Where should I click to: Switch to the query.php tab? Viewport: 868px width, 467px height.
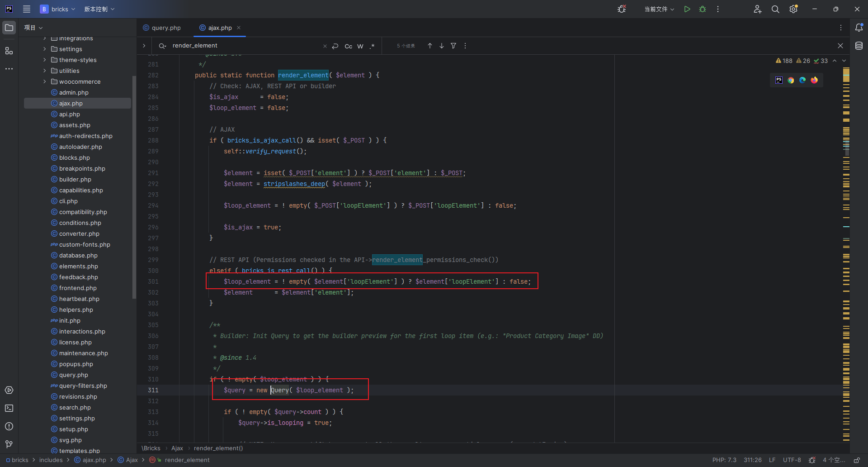[162, 28]
